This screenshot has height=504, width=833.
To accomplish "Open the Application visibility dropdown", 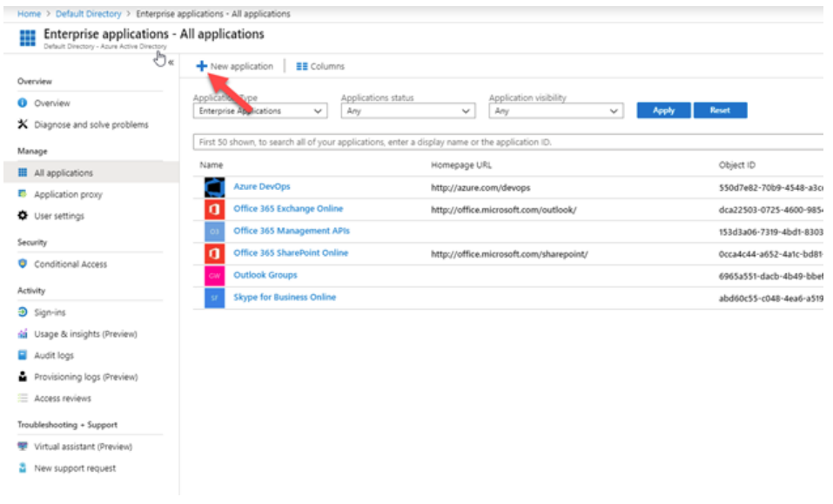I will [x=555, y=111].
